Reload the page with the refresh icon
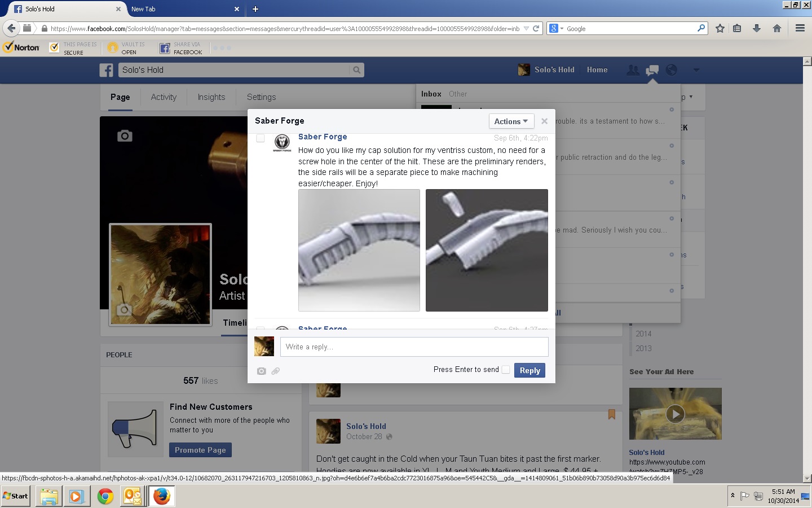 tap(536, 28)
